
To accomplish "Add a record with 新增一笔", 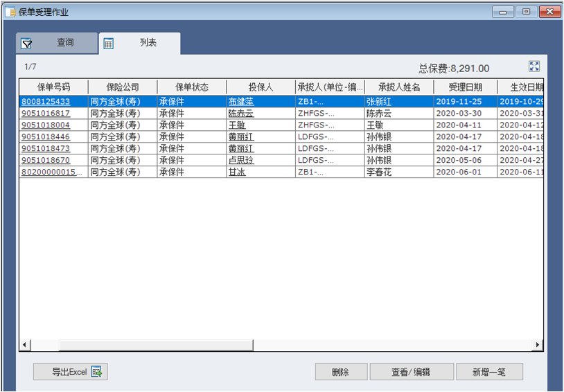I will (489, 372).
